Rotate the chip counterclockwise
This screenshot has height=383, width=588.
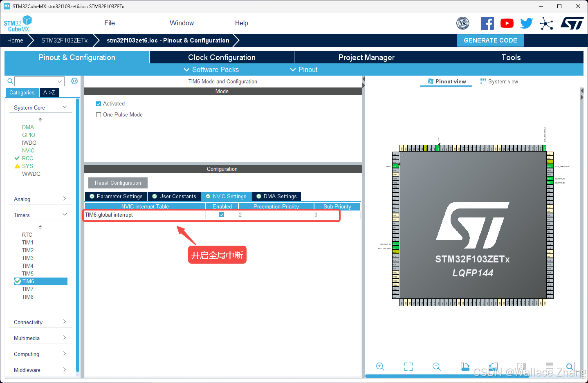(493, 367)
